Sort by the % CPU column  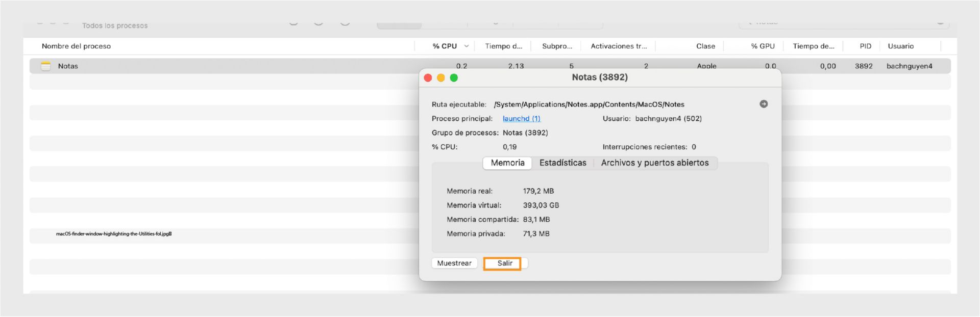coord(445,46)
